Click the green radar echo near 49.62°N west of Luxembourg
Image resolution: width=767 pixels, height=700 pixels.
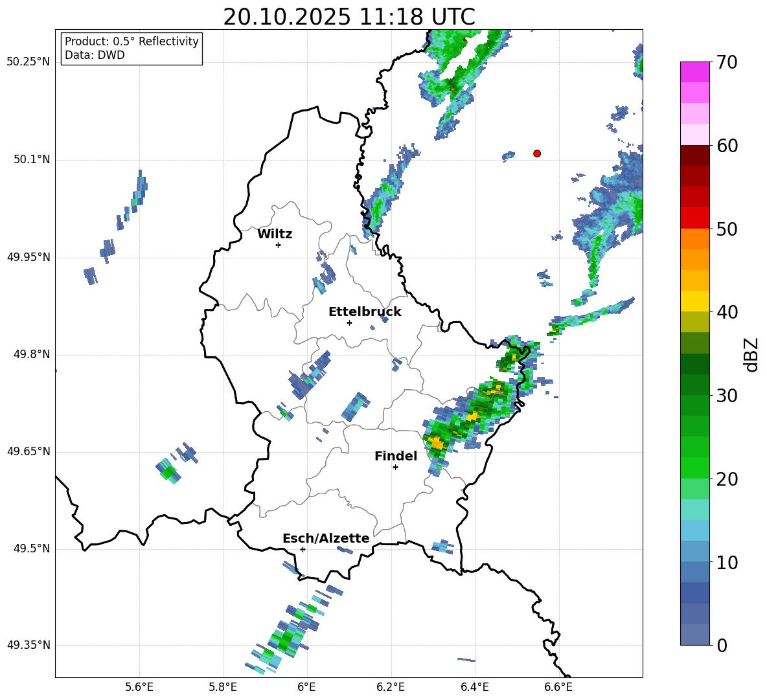click(168, 472)
